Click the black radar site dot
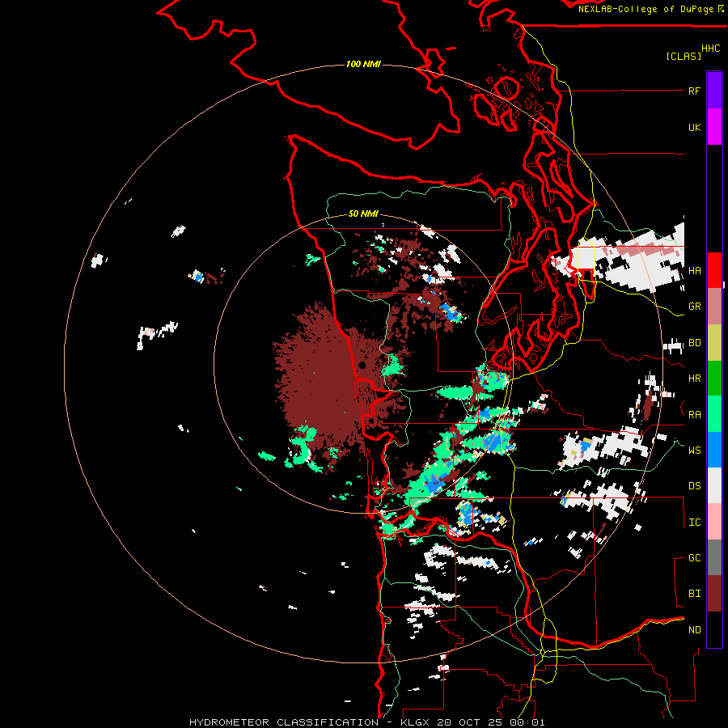This screenshot has width=728, height=728. [362, 366]
